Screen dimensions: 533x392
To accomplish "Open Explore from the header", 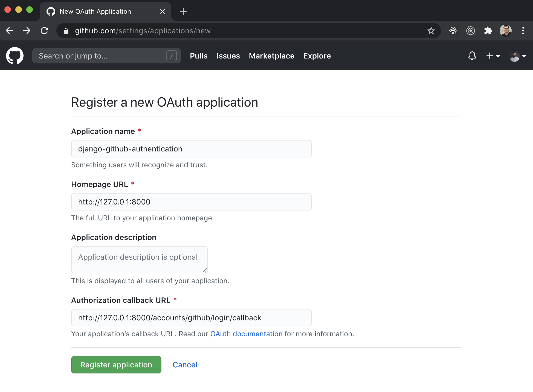I will [x=317, y=56].
